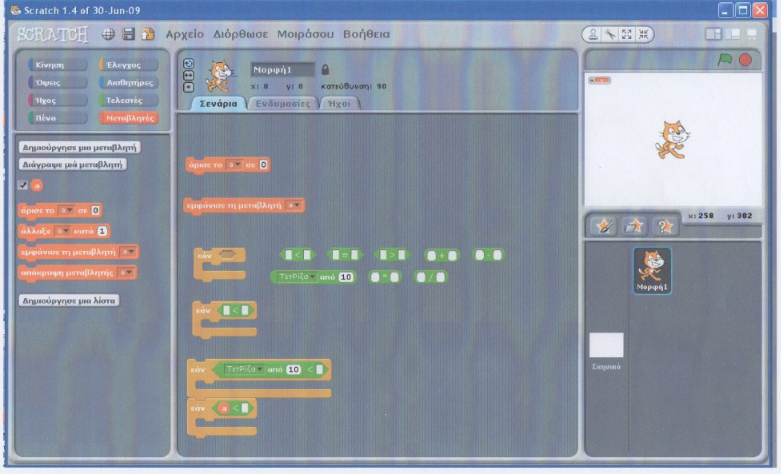Image resolution: width=781 pixels, height=474 pixels.
Task: Open the Διόρθωσε menu
Action: tap(241, 34)
